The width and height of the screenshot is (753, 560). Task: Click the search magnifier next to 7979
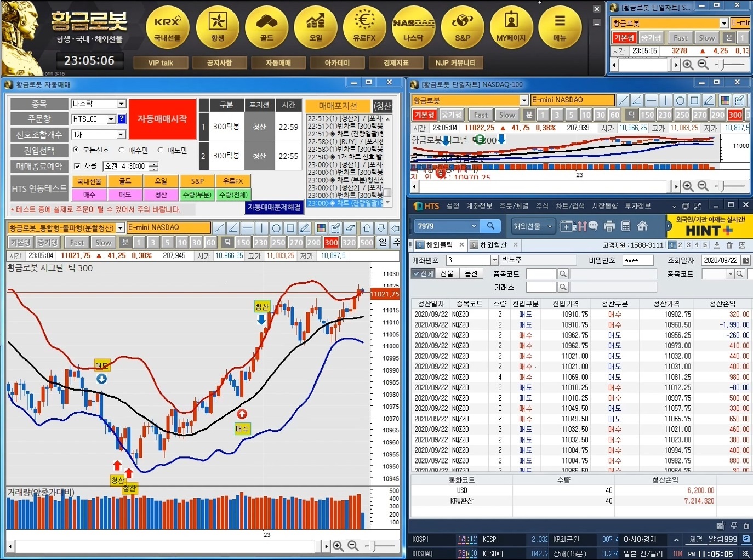click(490, 226)
